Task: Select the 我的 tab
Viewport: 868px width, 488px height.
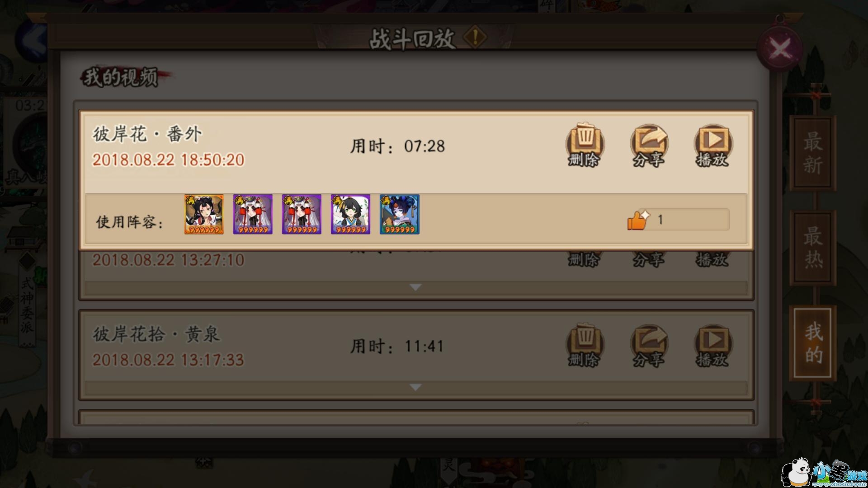Action: (813, 343)
